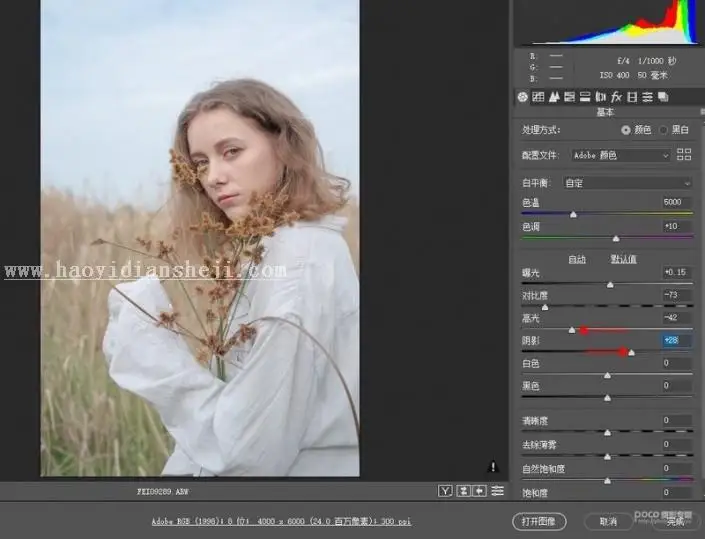Click the 完成 (Done) button
705x539 pixels.
point(675,522)
